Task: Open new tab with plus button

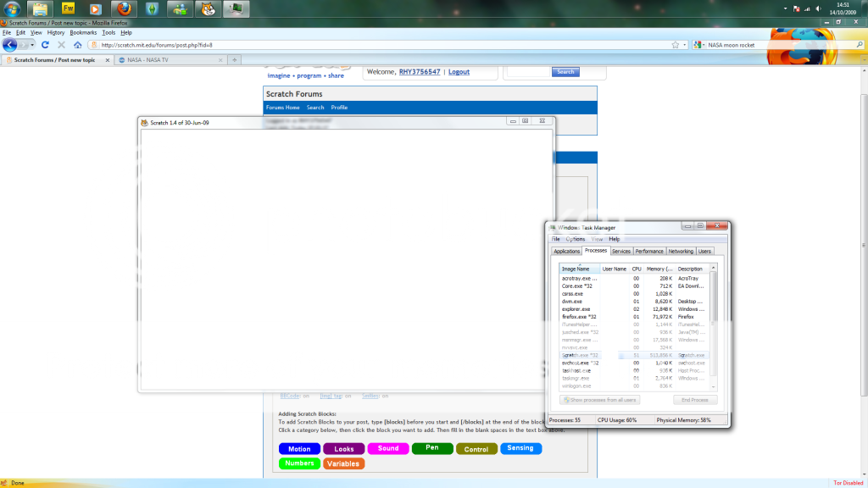Action: [235, 60]
